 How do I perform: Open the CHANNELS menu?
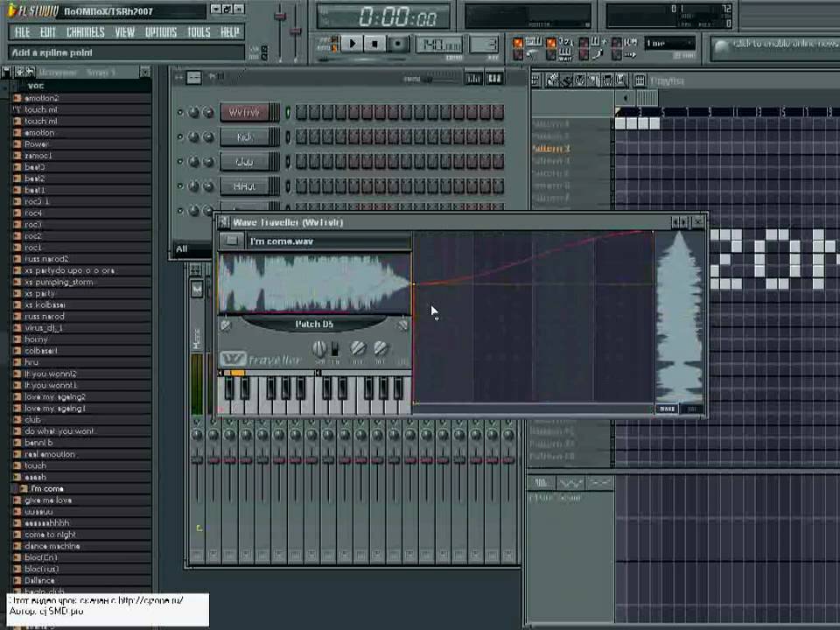click(85, 32)
